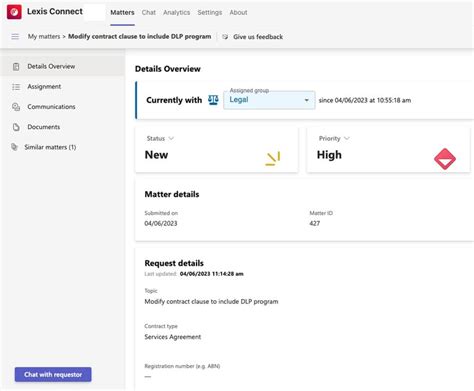
Task: Open the Matters tab
Action: pyautogui.click(x=122, y=13)
